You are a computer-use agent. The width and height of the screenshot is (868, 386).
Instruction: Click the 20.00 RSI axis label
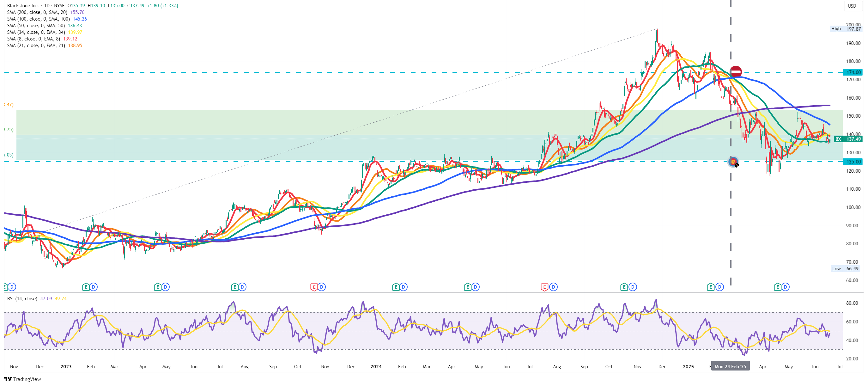point(852,358)
